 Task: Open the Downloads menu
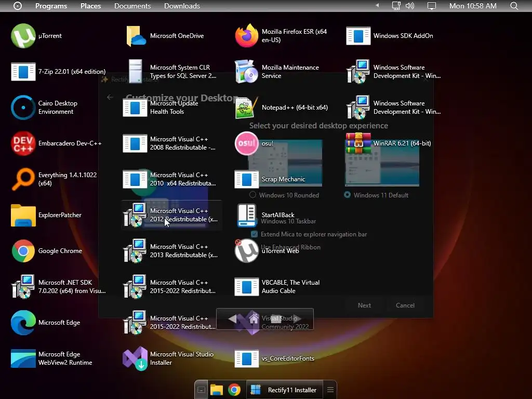pos(182,6)
